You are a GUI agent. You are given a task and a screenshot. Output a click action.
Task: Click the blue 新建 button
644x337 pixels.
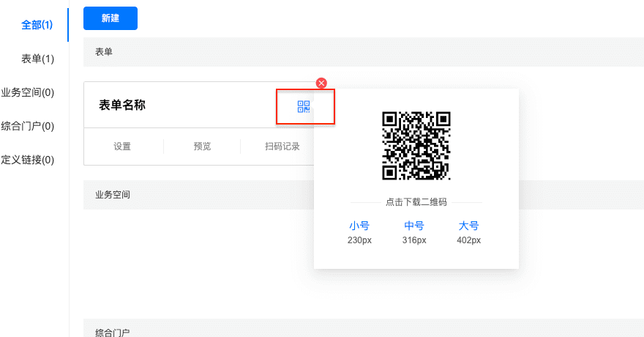(x=110, y=18)
